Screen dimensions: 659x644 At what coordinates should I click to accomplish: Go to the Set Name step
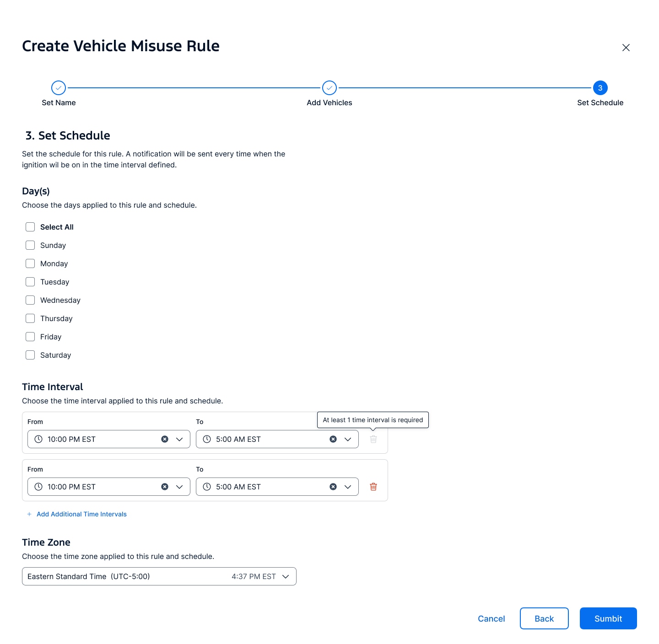click(59, 88)
